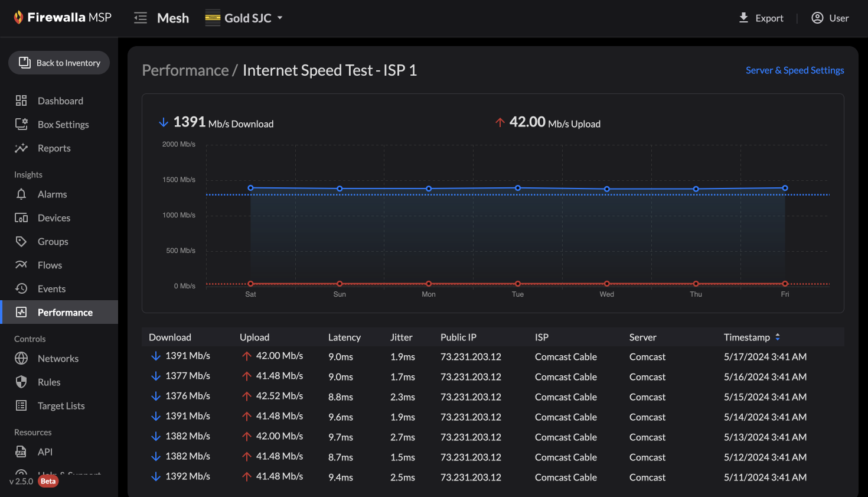868x497 pixels.
Task: Click the User label in header
Action: (839, 18)
